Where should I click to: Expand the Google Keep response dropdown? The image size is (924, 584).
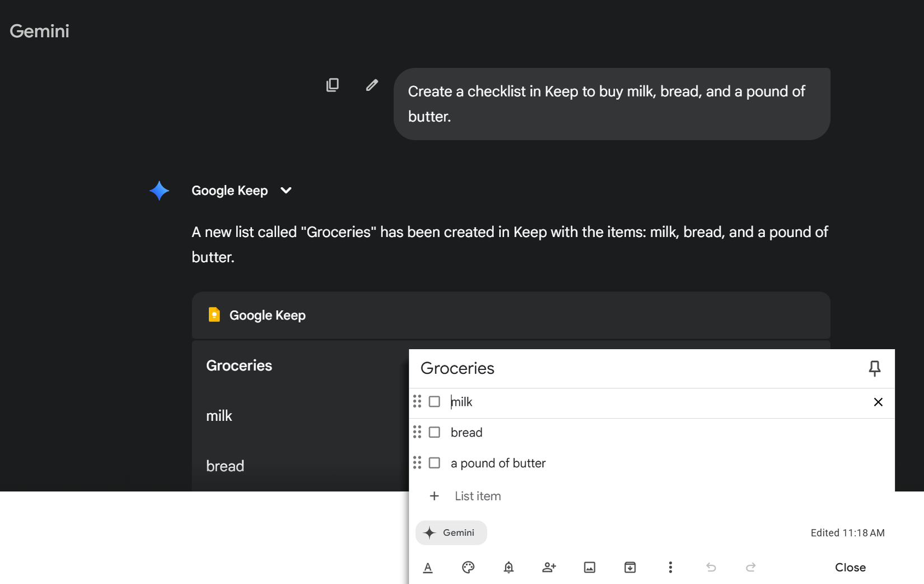pyautogui.click(x=286, y=191)
